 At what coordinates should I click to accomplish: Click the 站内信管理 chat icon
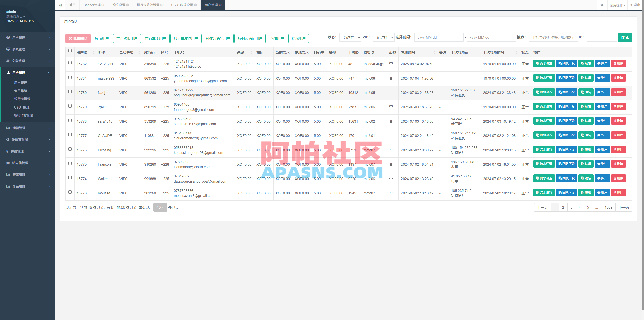8,163
